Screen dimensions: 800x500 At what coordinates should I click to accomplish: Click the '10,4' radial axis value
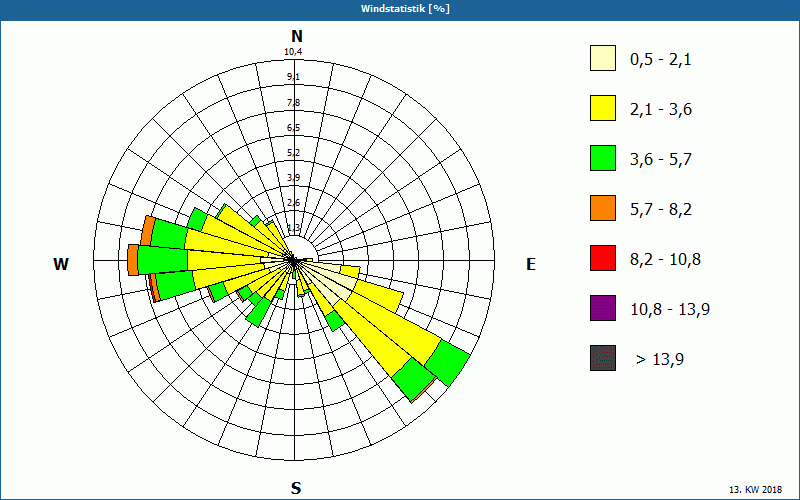(x=293, y=52)
